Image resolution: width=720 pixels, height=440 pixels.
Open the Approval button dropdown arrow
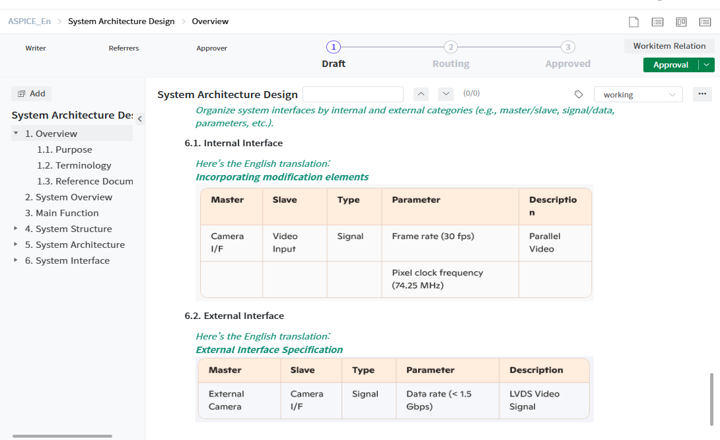tap(707, 65)
